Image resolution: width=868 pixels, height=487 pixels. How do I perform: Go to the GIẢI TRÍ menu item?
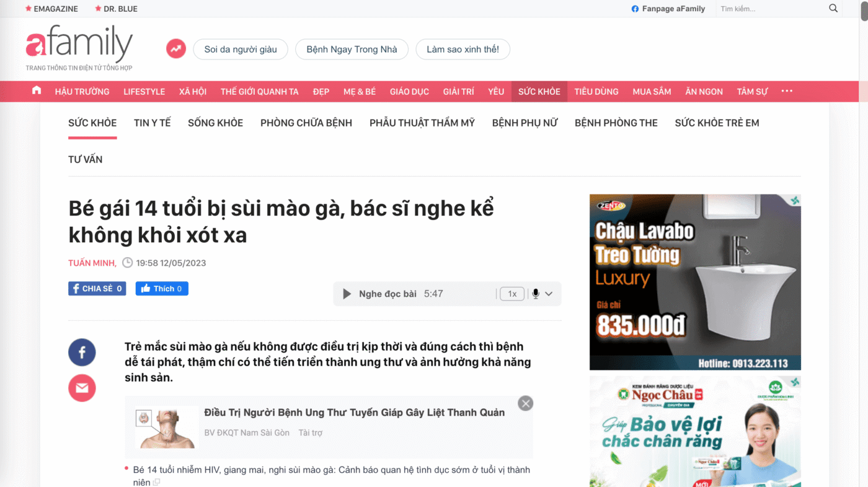458,92
